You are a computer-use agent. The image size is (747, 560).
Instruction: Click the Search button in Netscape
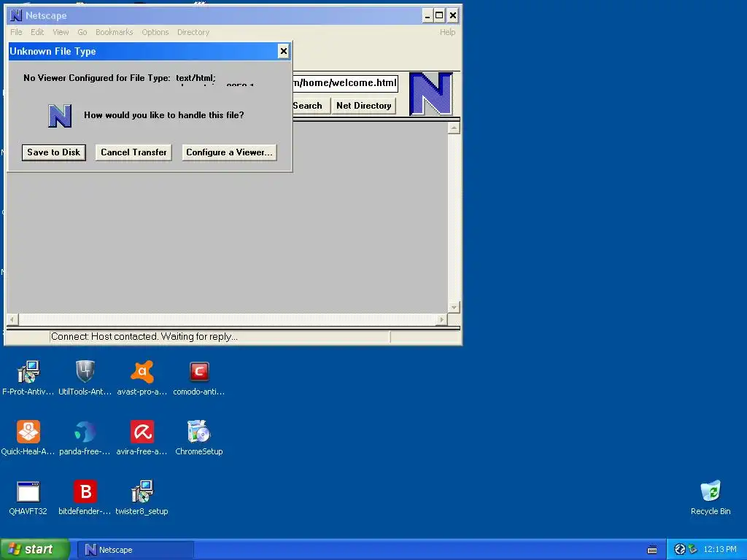click(x=309, y=106)
